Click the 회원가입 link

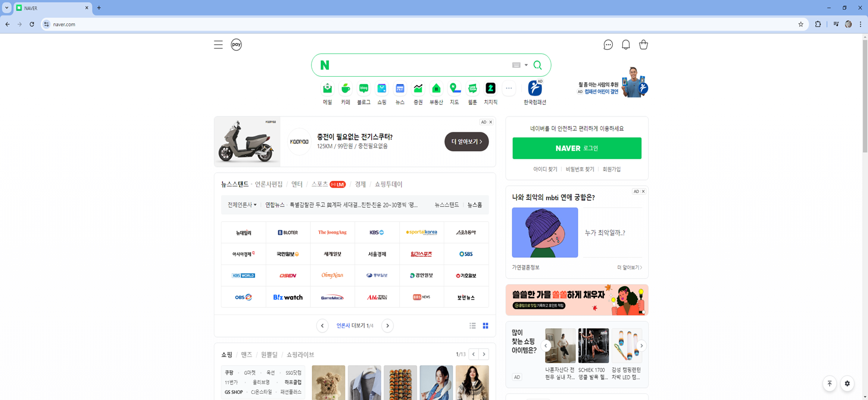pyautogui.click(x=612, y=169)
